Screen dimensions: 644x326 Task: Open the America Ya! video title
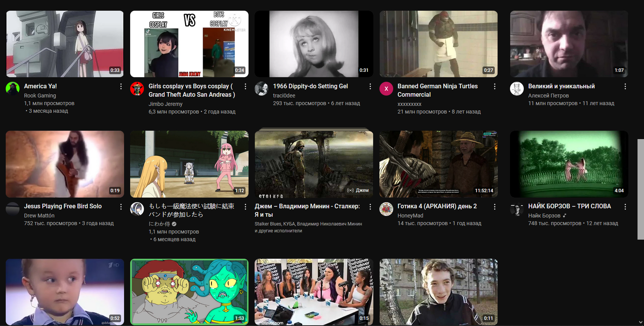point(40,86)
